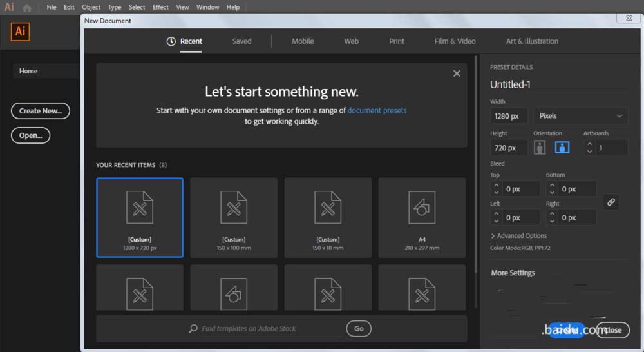Image resolution: width=644 pixels, height=352 pixels.
Task: Toggle the bleed link chain icon
Action: 611,202
